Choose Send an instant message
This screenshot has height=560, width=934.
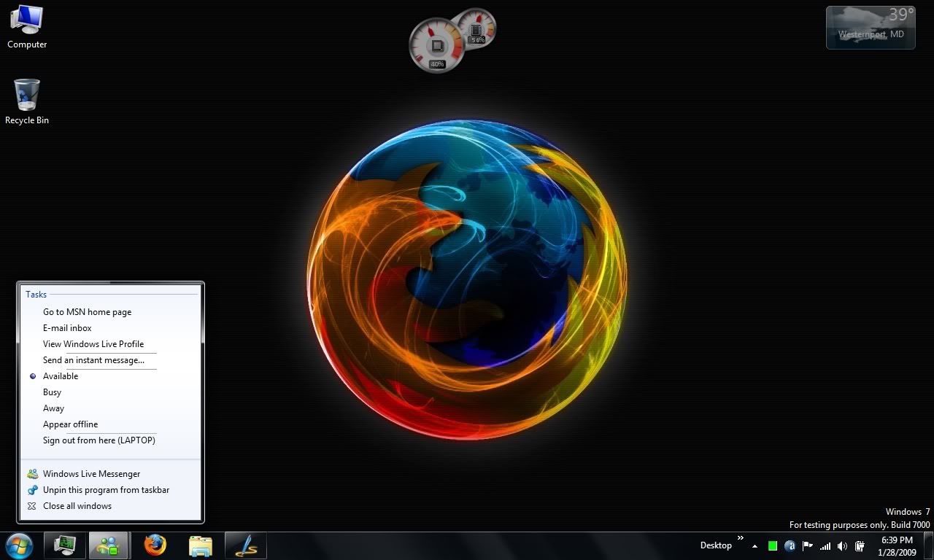[93, 360]
